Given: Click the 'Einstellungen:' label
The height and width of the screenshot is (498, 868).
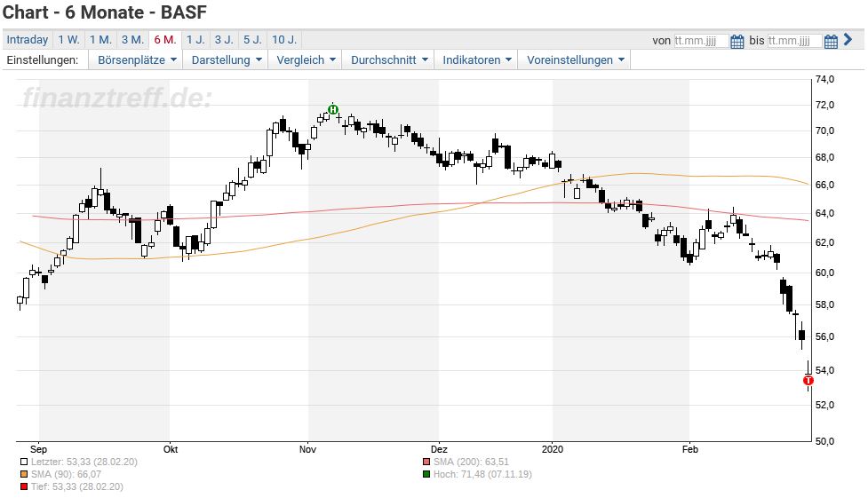Looking at the screenshot, I should tap(43, 59).
